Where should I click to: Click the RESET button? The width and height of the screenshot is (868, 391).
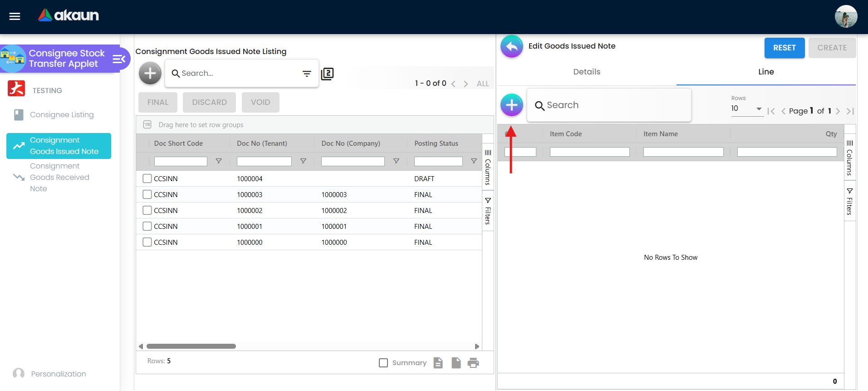click(x=785, y=48)
